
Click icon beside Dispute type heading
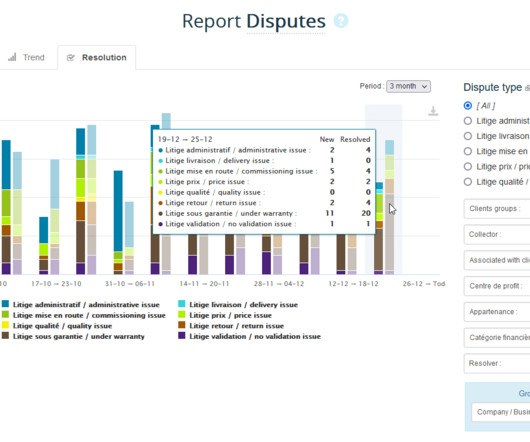click(527, 88)
